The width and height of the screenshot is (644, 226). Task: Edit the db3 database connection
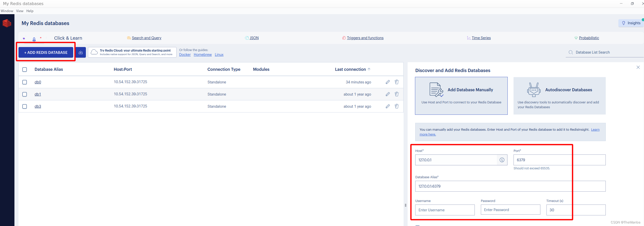click(388, 106)
